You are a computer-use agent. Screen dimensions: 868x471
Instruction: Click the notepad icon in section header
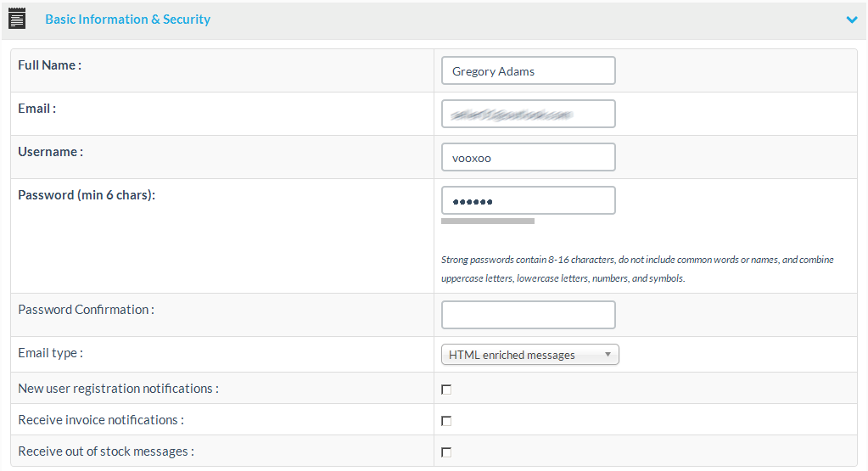tap(17, 20)
